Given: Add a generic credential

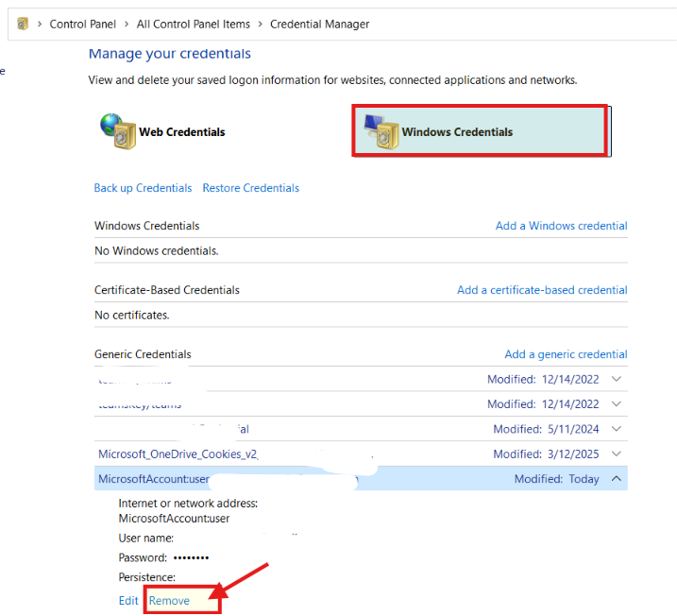Looking at the screenshot, I should pyautogui.click(x=566, y=354).
